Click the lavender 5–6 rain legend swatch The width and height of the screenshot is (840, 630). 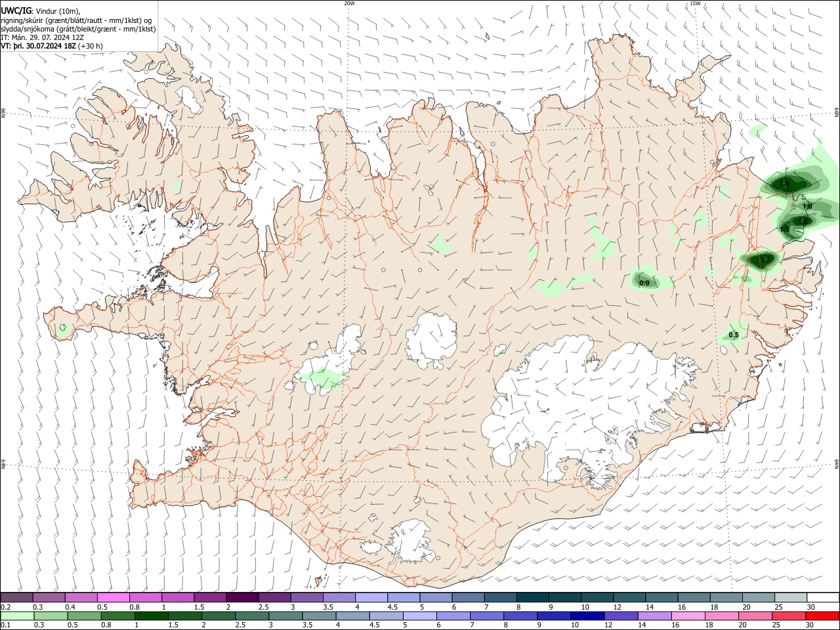pyautogui.click(x=420, y=616)
